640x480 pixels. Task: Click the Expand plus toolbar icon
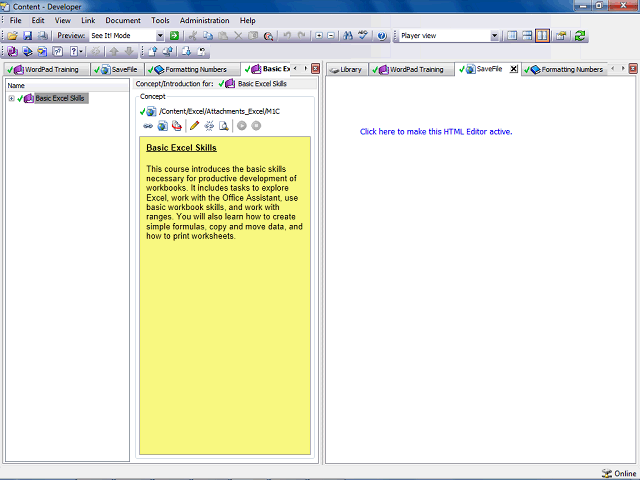(x=319, y=36)
